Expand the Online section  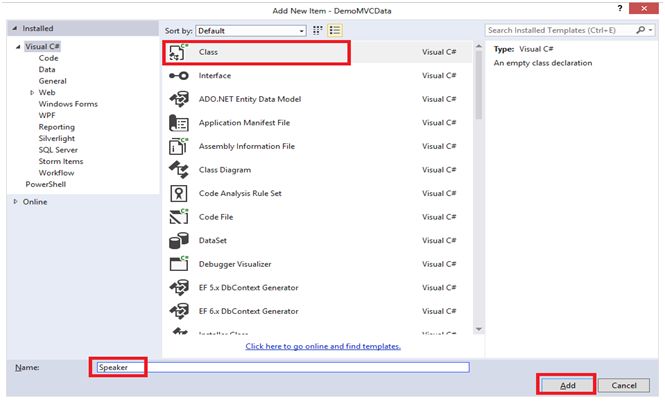pyautogui.click(x=15, y=202)
